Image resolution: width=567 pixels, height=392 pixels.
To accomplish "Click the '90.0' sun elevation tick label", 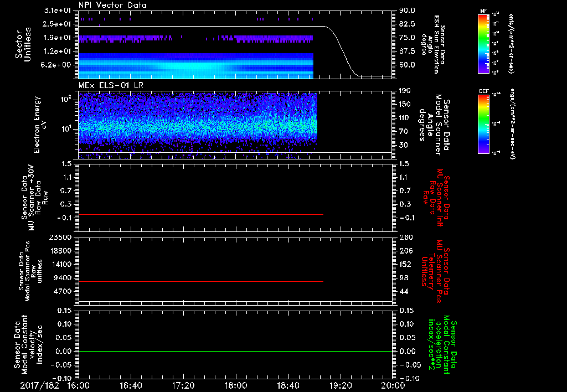I will pos(407,11).
